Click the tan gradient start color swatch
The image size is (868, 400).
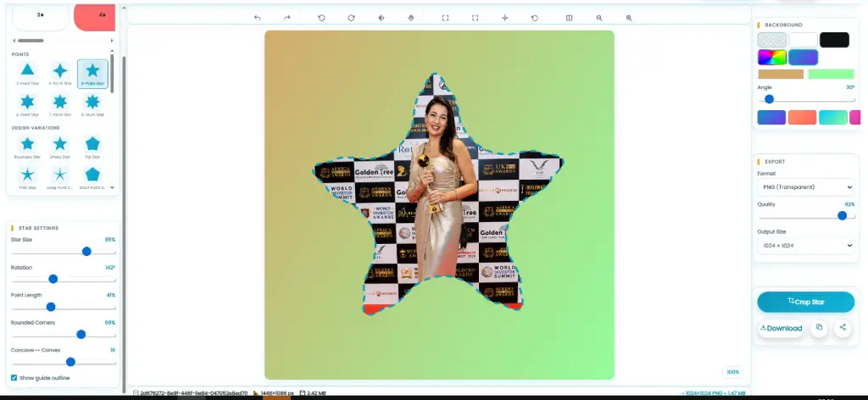(781, 74)
